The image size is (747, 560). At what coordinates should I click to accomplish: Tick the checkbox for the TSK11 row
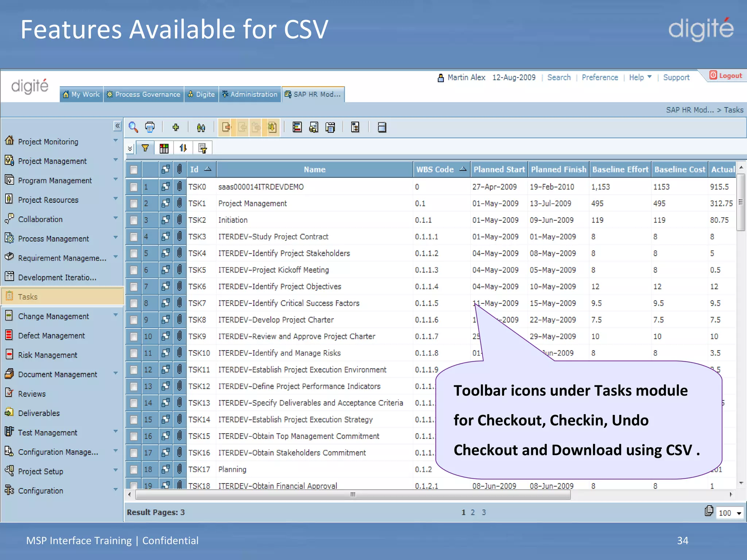pos(134,370)
